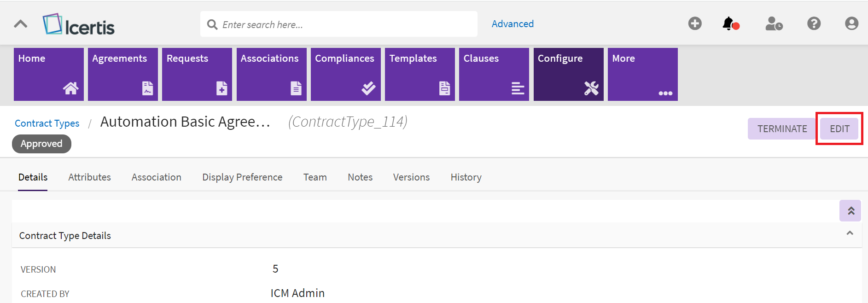Open the help question mark icon
Screen dimensions: 868x303
(x=814, y=23)
